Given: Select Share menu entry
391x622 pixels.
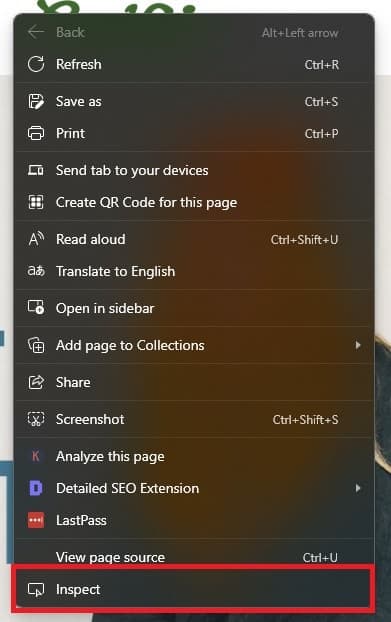Looking at the screenshot, I should (x=194, y=382).
